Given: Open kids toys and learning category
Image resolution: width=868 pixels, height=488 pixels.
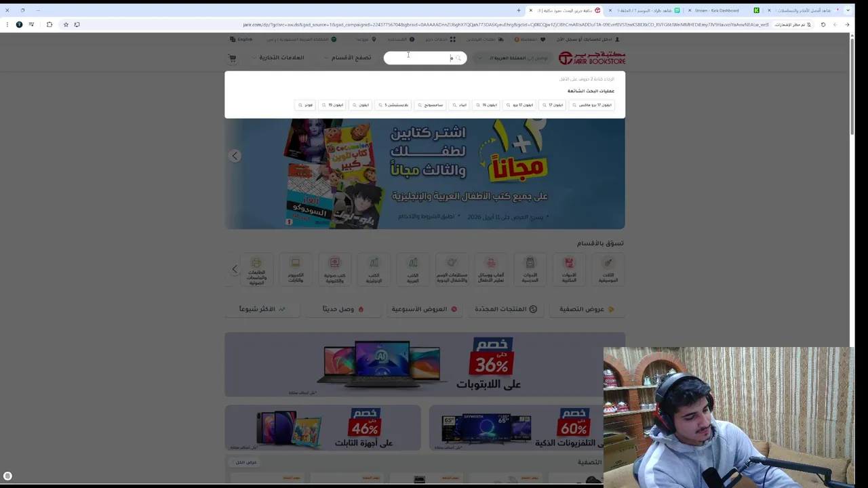Looking at the screenshot, I should point(491,270).
